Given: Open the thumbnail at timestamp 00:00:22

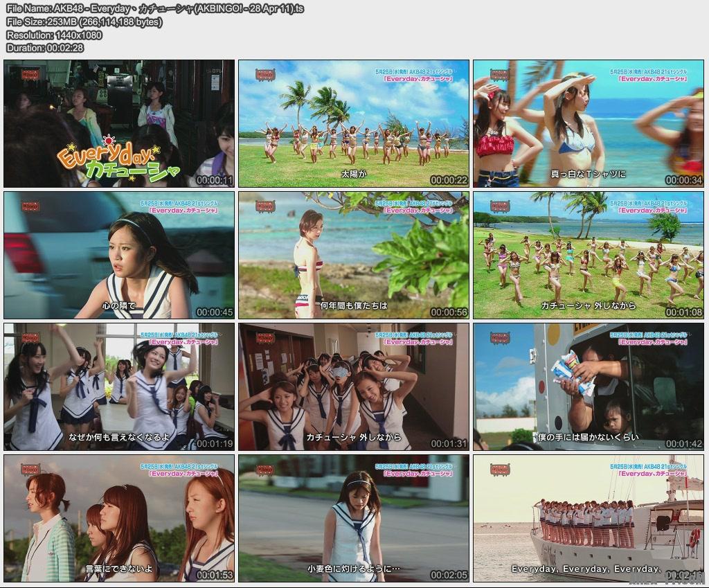Looking at the screenshot, I should [354, 123].
